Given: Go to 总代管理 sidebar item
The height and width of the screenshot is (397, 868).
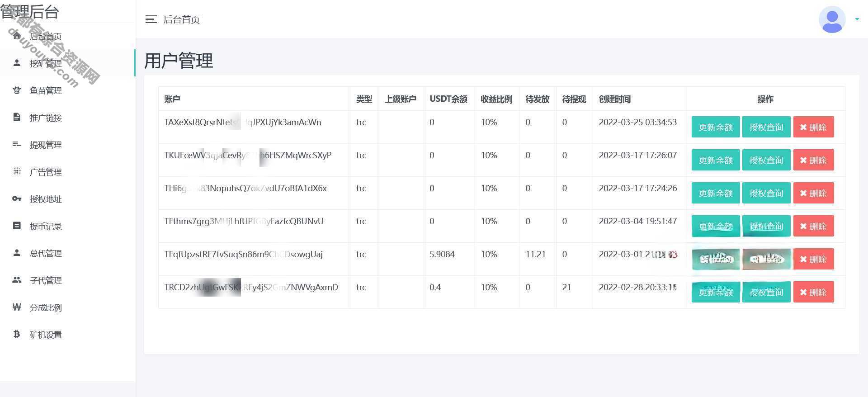Looking at the screenshot, I should pyautogui.click(x=46, y=253).
